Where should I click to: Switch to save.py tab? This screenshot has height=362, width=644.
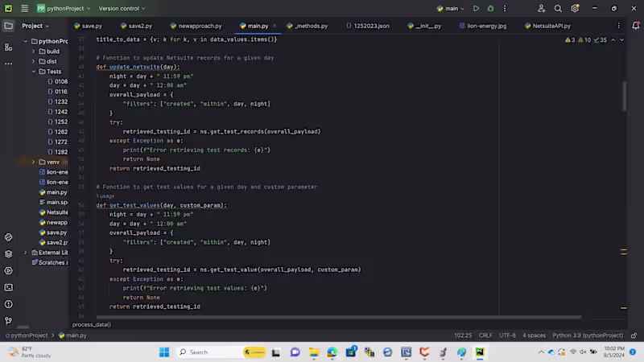[x=88, y=26]
